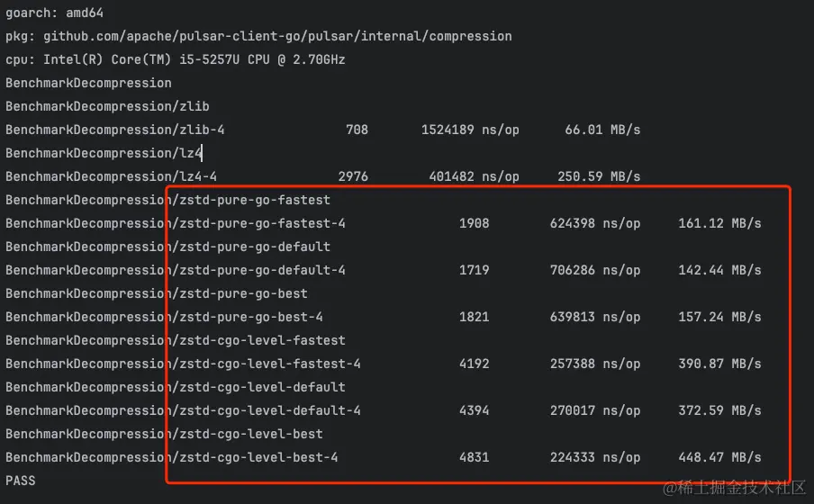Click the Intel Core i5-5257U cpu line
814x504 pixels.
click(176, 59)
